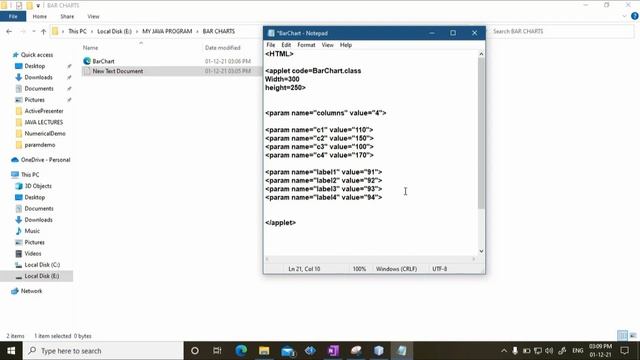The width and height of the screenshot is (640, 360).
Task: Open Windows Start menu
Action: click(x=11, y=351)
